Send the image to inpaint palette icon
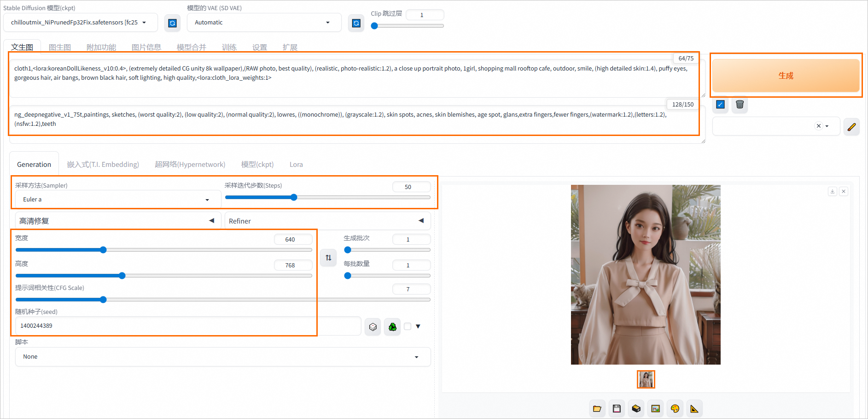 click(675, 408)
